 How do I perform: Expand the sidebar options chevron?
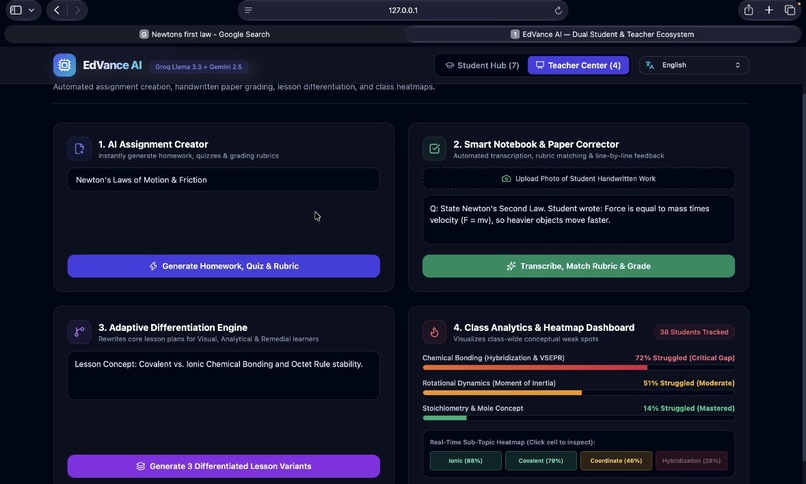coord(31,10)
